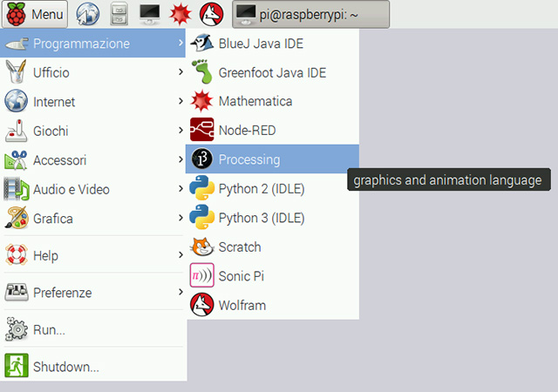The image size is (558, 392).
Task: Click the Raspberry Pi Menu button
Action: [36, 14]
